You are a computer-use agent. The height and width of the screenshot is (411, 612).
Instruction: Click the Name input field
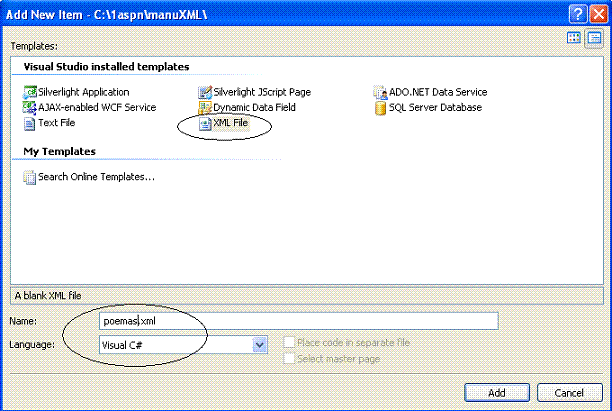pyautogui.click(x=299, y=321)
